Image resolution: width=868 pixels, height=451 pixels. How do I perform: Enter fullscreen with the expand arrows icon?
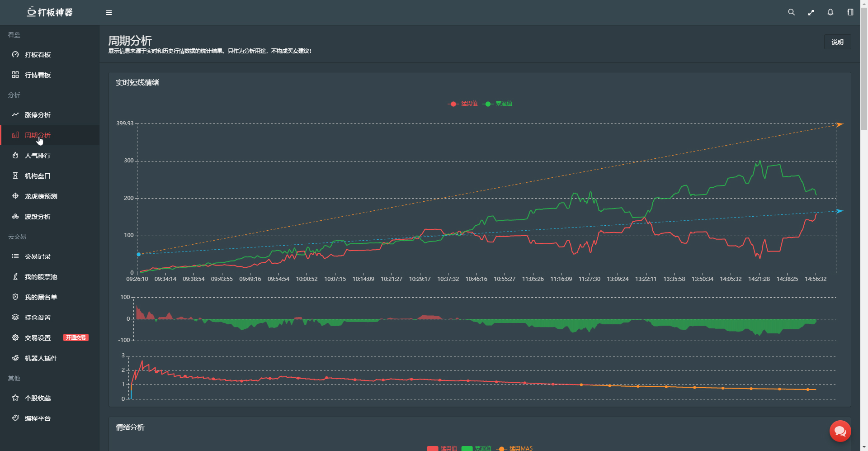click(x=811, y=13)
